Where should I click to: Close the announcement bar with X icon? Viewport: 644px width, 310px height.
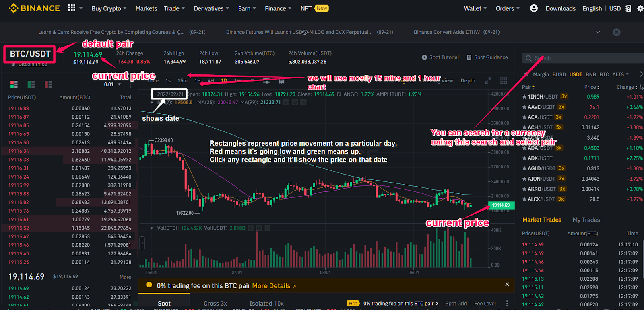pyautogui.click(x=617, y=32)
